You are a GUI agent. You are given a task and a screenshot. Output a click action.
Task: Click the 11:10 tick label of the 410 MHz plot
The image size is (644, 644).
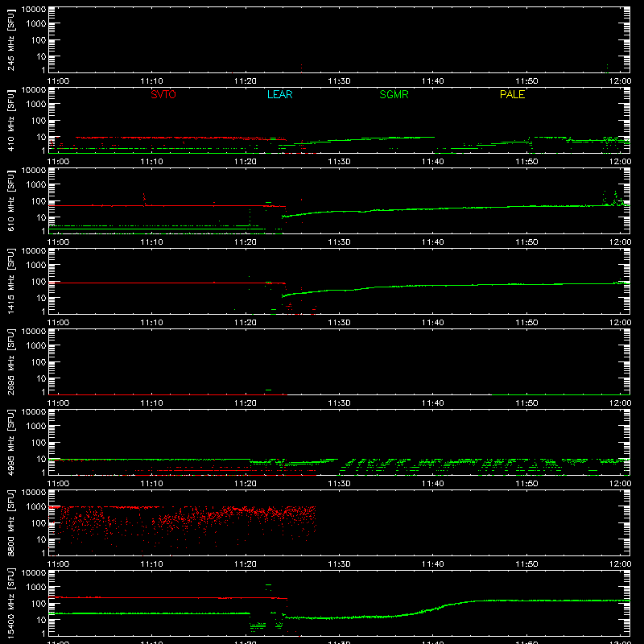pyautogui.click(x=152, y=162)
